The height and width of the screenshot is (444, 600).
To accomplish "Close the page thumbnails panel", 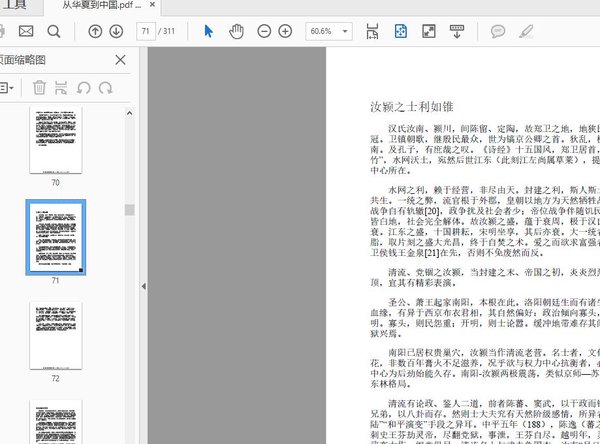I will click(x=120, y=60).
